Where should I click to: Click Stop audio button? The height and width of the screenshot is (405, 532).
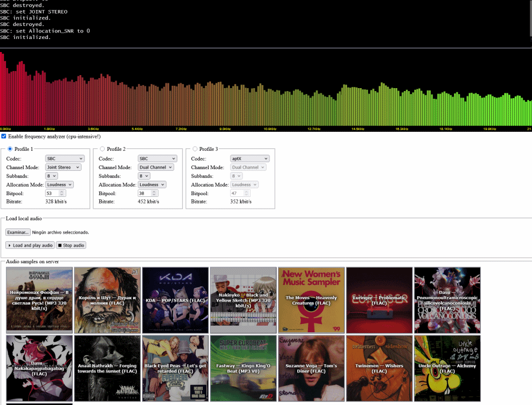71,245
